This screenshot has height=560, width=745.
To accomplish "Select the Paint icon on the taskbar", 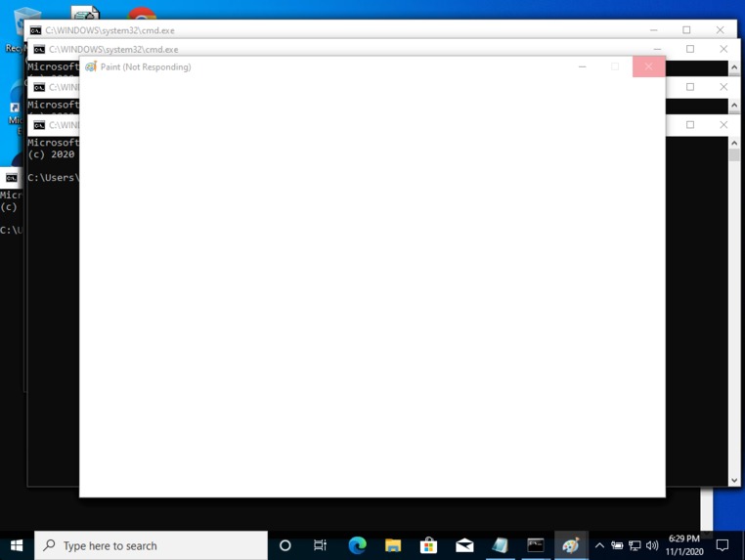I will coord(571,545).
